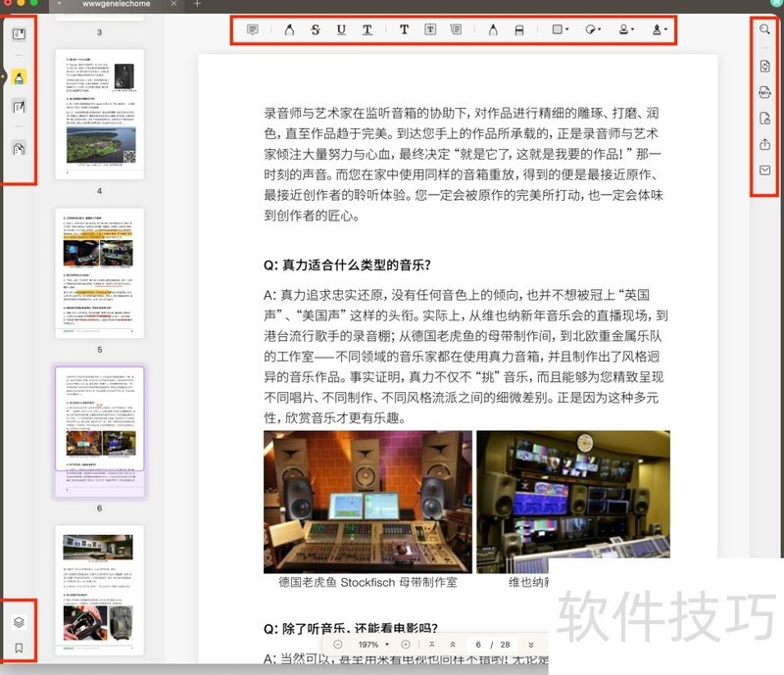Select the highlighter tool in top toolbar

tap(289, 29)
